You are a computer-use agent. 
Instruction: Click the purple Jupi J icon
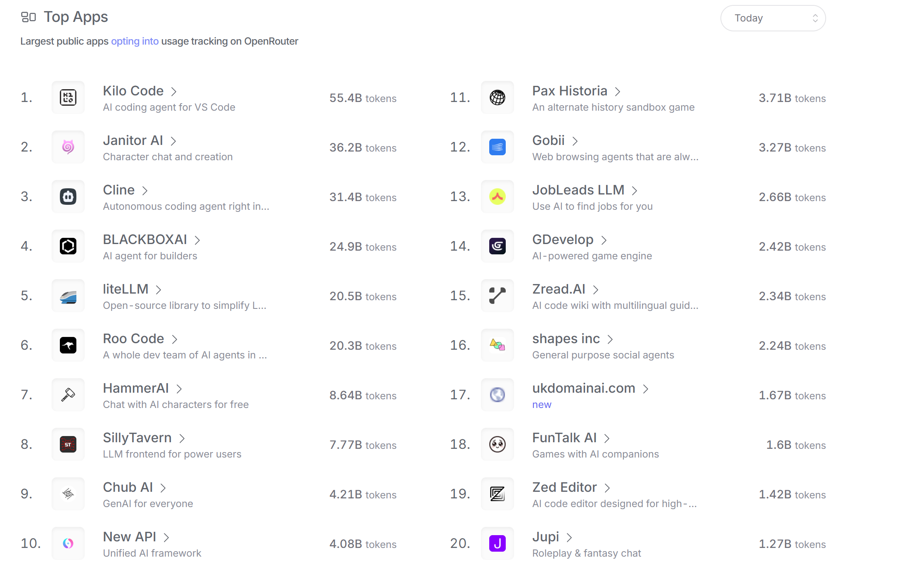497,543
